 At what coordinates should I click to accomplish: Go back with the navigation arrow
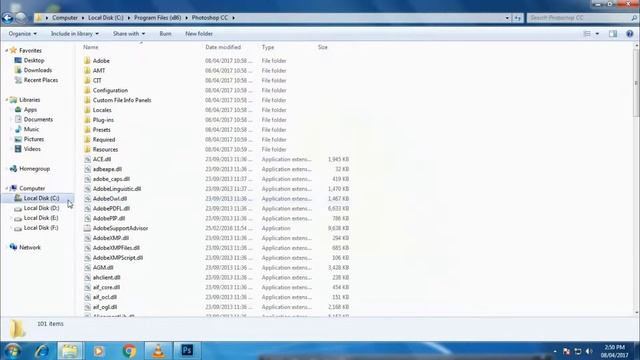(x=7, y=18)
